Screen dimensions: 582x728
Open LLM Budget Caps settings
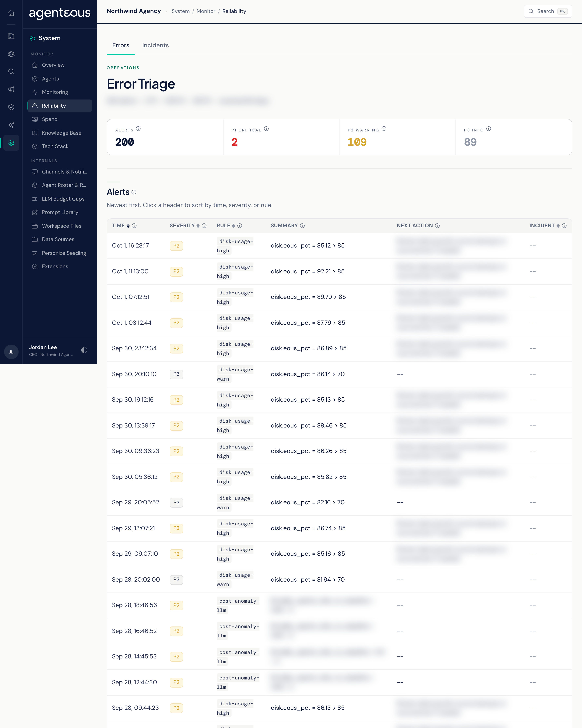(x=60, y=199)
